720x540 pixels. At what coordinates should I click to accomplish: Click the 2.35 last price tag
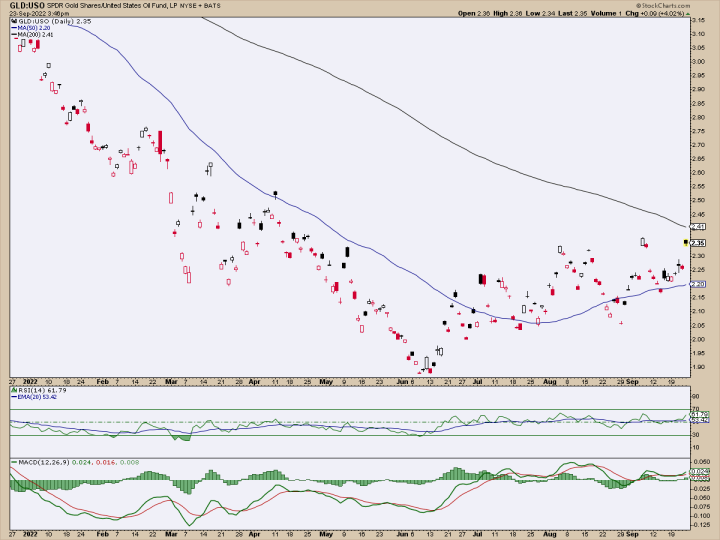click(x=697, y=243)
